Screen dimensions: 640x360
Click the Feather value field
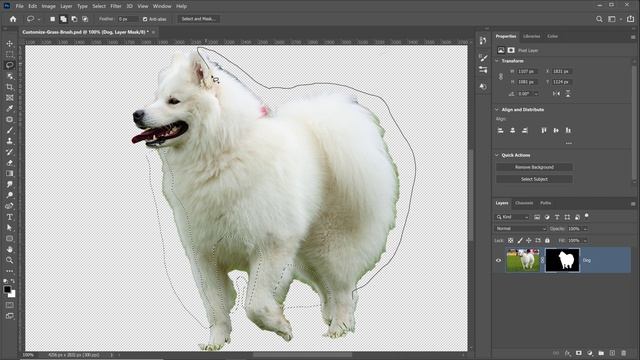(127, 19)
